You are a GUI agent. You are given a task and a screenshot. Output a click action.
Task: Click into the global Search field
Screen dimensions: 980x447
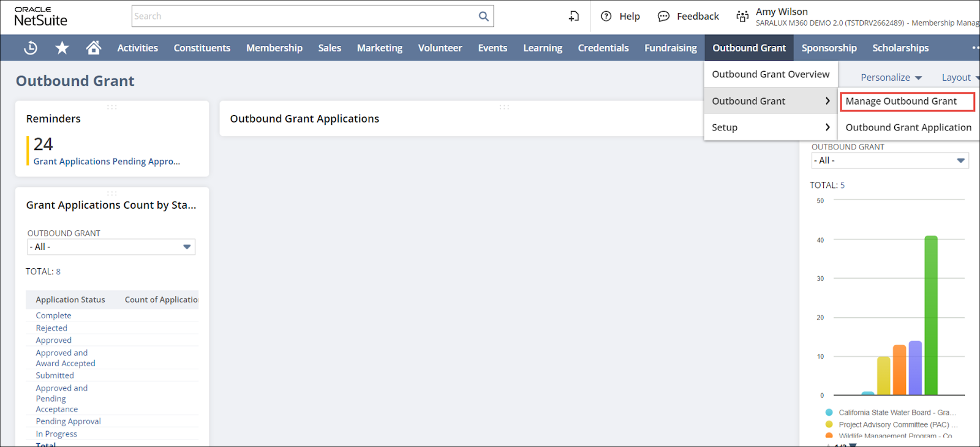tap(303, 17)
